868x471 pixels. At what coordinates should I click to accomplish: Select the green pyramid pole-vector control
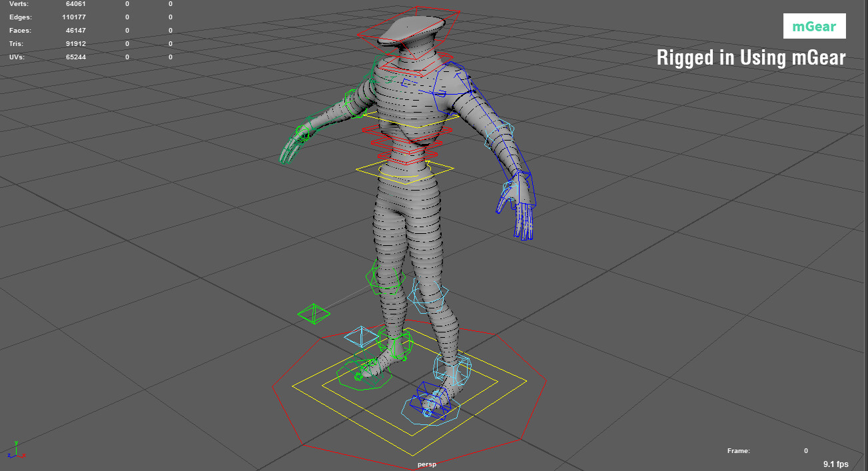pyautogui.click(x=313, y=313)
